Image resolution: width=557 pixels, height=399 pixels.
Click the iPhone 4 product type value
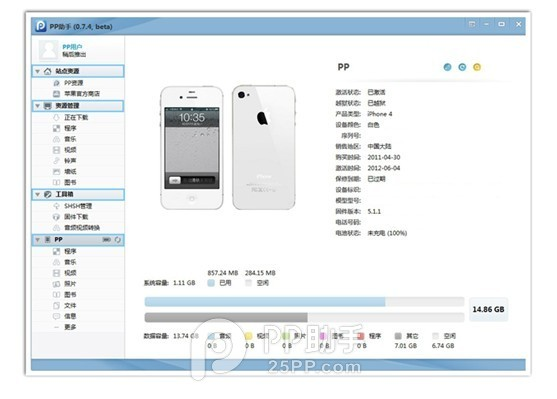tap(380, 114)
